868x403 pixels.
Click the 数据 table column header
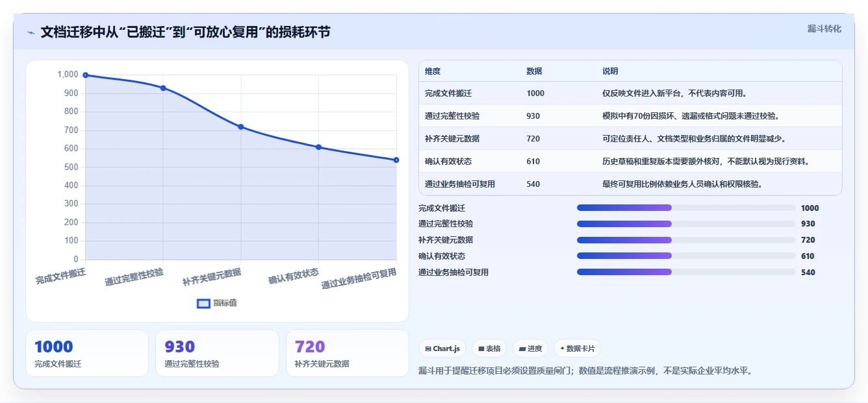(x=534, y=71)
